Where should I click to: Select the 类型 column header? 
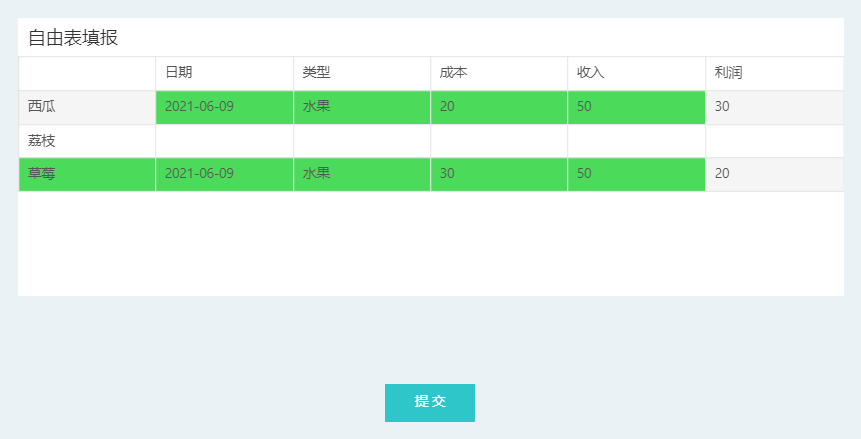coord(362,73)
